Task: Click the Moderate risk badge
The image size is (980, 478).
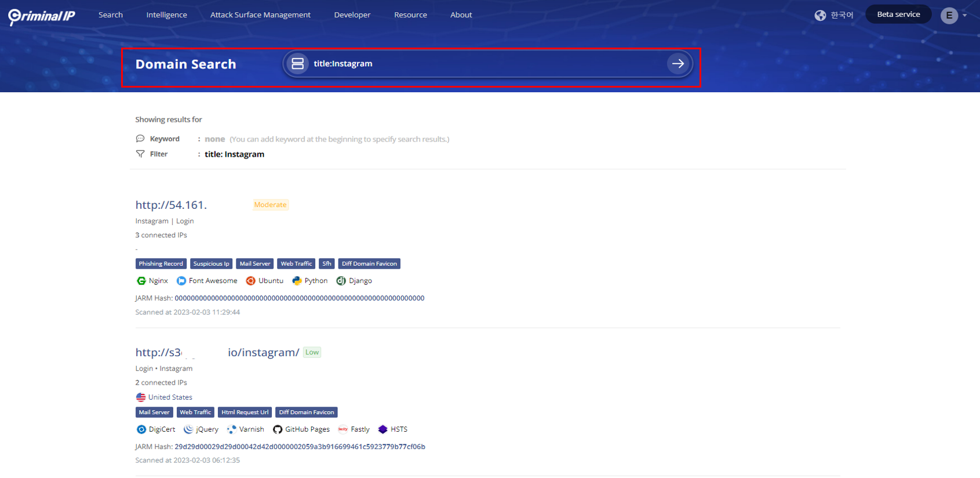Action: coord(270,205)
